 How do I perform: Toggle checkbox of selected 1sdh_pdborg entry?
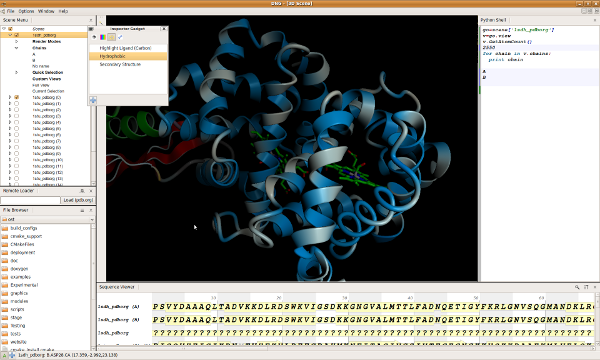point(16,35)
